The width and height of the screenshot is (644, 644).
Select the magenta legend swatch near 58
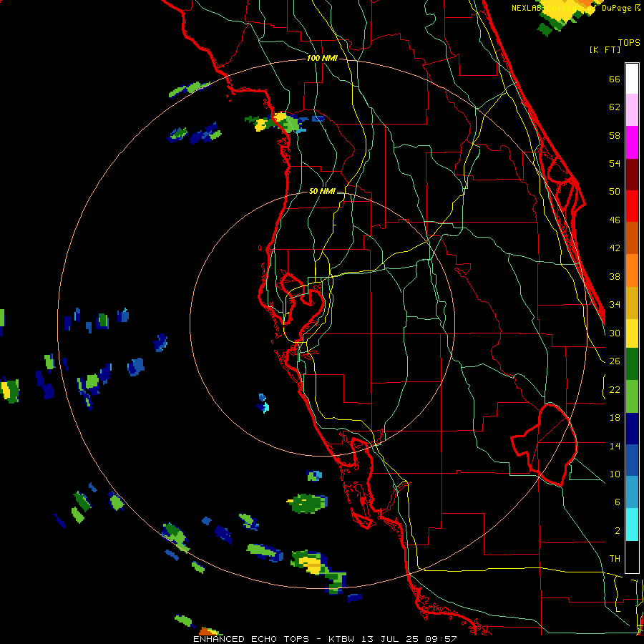(x=632, y=142)
